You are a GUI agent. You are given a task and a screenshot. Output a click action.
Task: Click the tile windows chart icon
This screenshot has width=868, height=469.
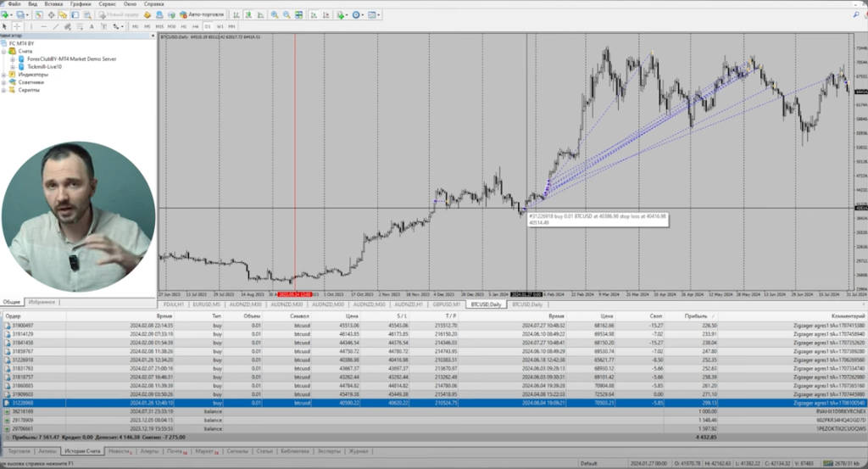click(299, 15)
